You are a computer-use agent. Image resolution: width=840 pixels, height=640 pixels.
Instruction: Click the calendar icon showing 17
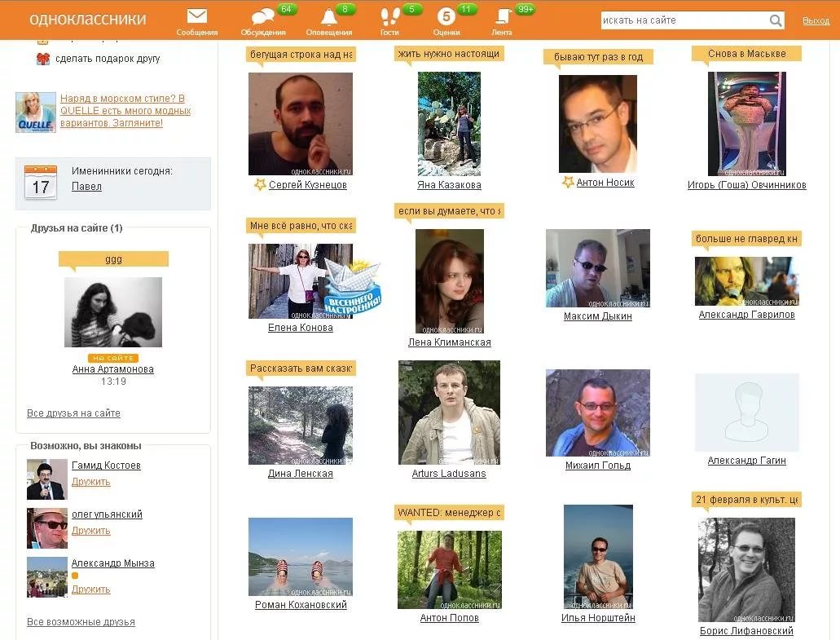[x=40, y=183]
